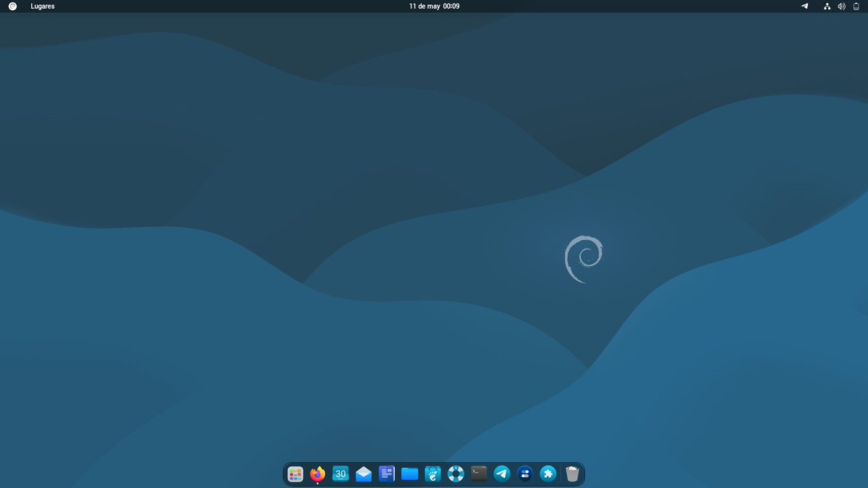Image resolution: width=868 pixels, height=488 pixels.
Task: Launch the Terminal from the dock
Action: [x=479, y=474]
